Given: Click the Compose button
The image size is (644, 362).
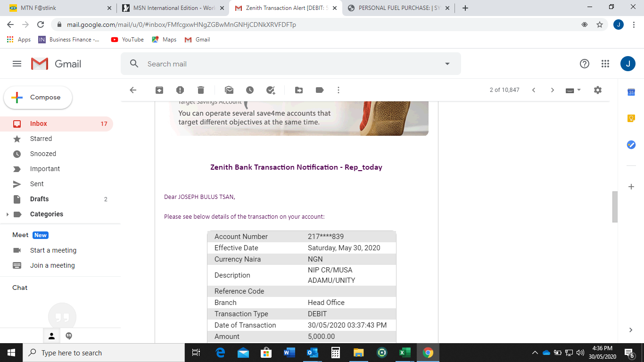Looking at the screenshot, I should pos(38,98).
